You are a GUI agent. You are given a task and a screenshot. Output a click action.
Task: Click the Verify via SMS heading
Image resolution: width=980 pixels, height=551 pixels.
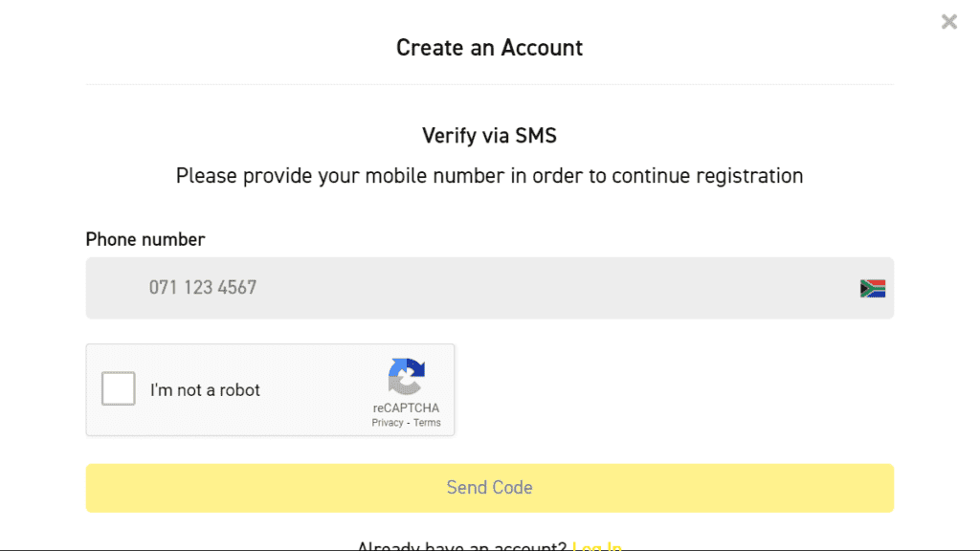pos(489,136)
